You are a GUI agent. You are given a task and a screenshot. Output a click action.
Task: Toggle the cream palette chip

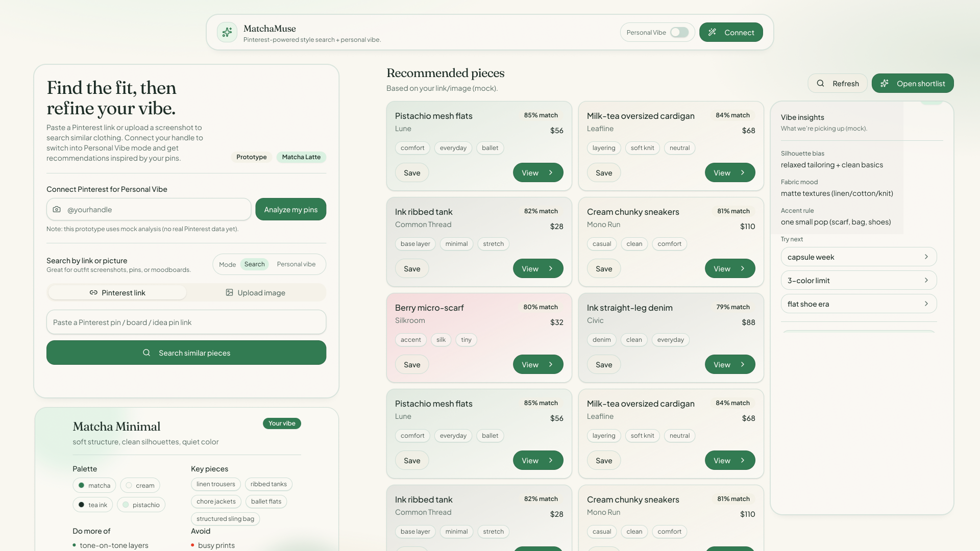click(x=140, y=485)
